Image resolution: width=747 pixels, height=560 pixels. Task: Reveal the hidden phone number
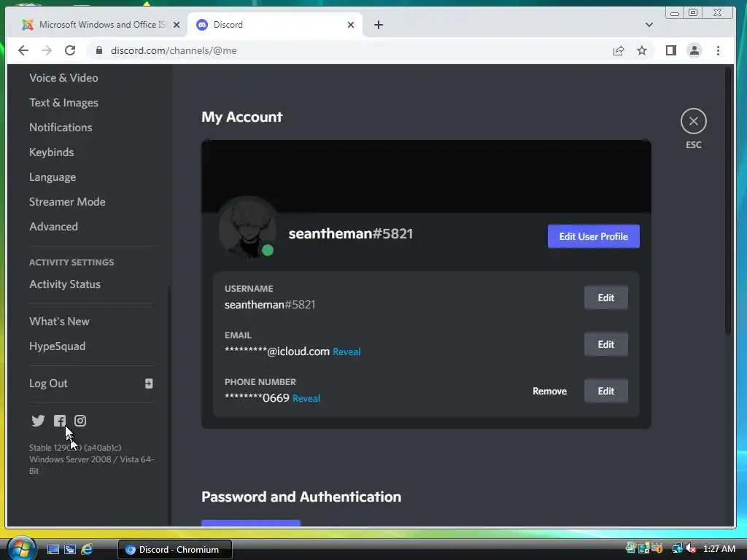coord(306,398)
